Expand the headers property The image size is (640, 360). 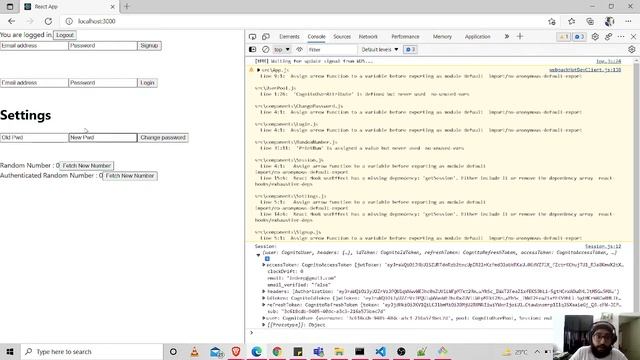pos(264,291)
